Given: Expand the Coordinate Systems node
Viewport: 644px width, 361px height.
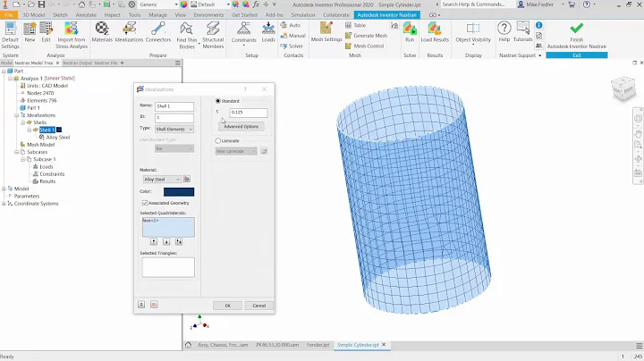Looking at the screenshot, I should point(4,204).
